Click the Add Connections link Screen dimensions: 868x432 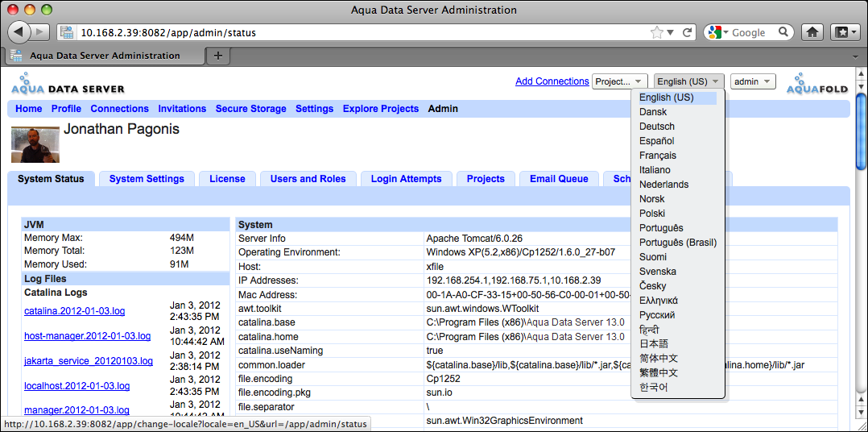click(x=552, y=81)
